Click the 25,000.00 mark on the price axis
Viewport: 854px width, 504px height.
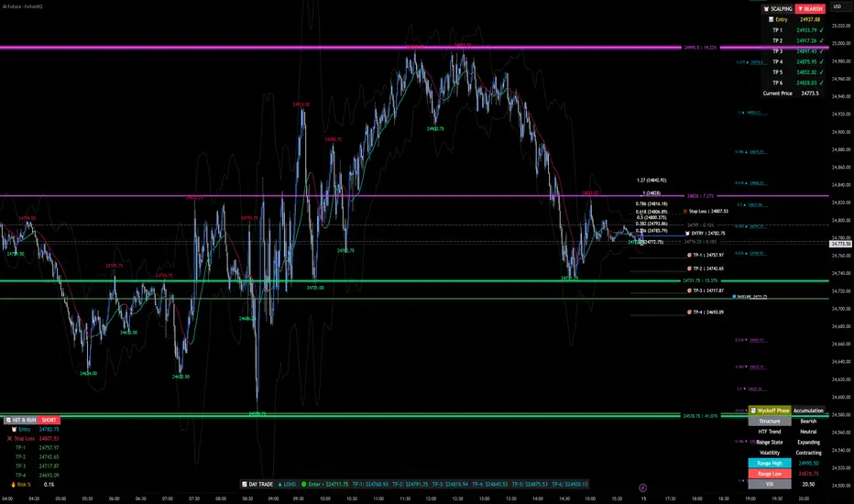pos(842,43)
